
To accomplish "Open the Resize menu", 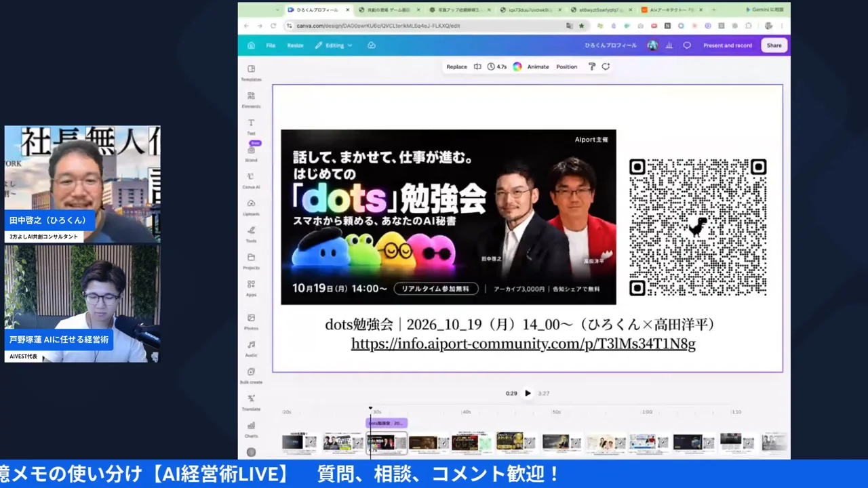I will pos(295,45).
